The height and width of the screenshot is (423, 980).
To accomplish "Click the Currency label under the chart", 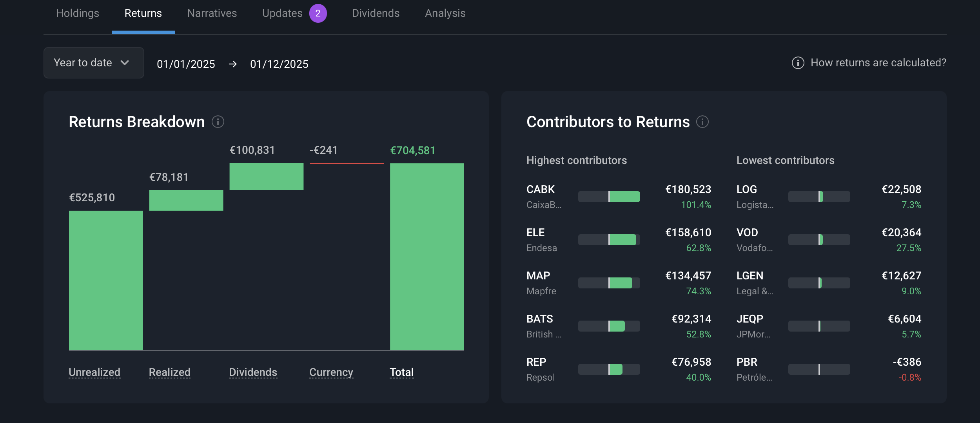I will point(331,372).
